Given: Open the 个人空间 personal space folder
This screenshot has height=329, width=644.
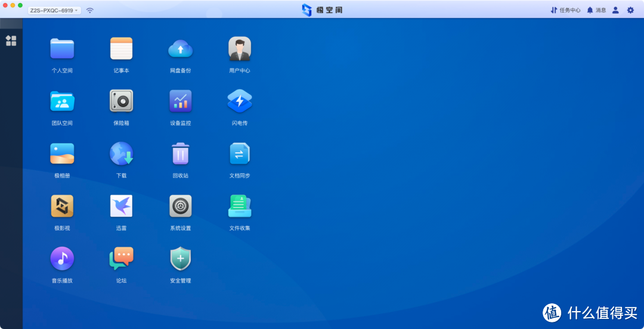Looking at the screenshot, I should click(62, 49).
